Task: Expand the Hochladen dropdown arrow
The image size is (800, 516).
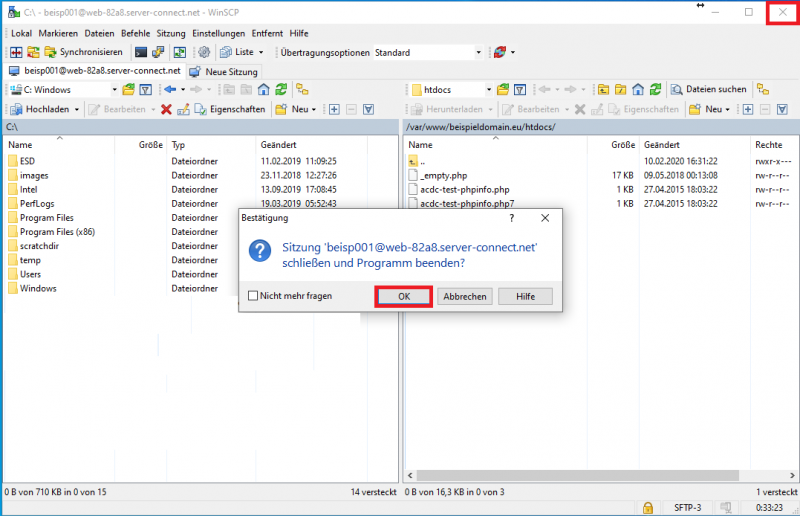Action: pyautogui.click(x=77, y=109)
